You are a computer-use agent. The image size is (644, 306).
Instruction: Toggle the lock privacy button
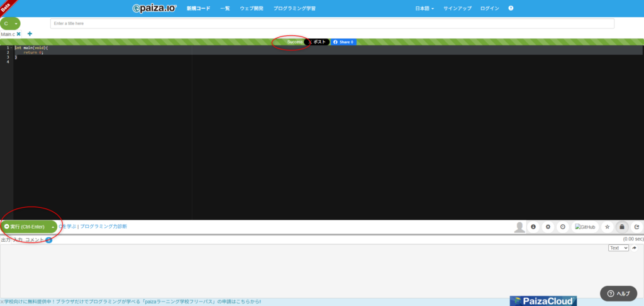click(622, 227)
